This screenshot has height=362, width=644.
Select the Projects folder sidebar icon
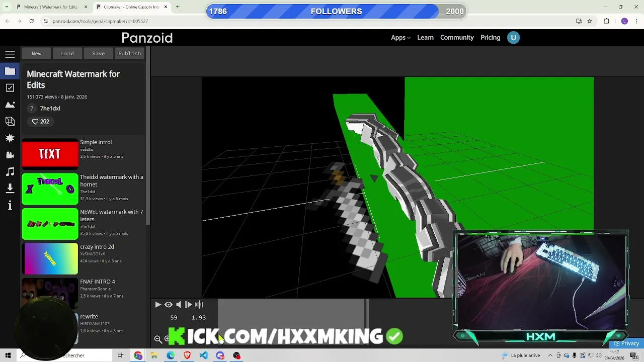(10, 71)
